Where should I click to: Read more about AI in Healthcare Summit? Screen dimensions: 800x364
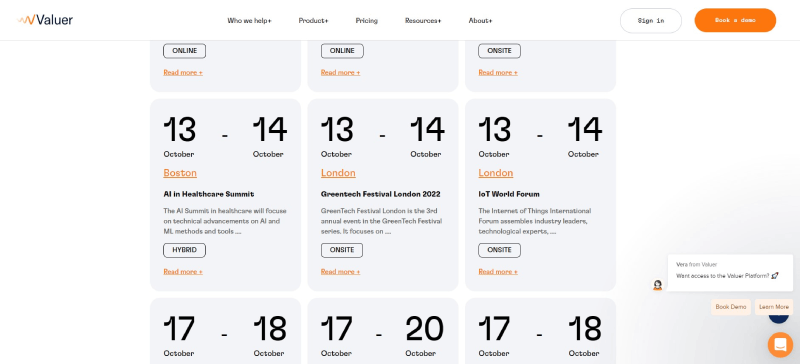183,272
